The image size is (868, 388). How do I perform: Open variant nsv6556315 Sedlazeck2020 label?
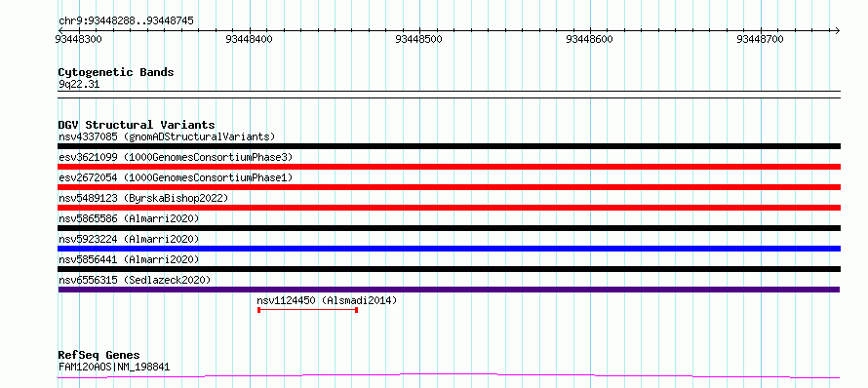click(x=135, y=280)
